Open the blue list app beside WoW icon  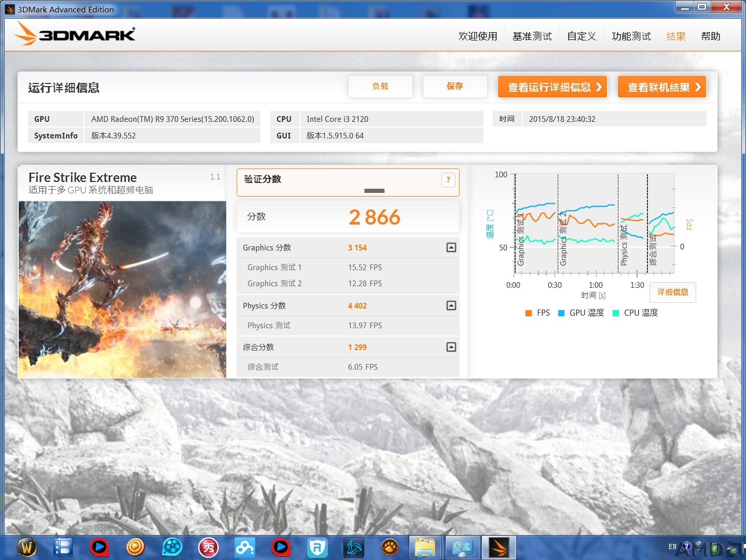63,547
